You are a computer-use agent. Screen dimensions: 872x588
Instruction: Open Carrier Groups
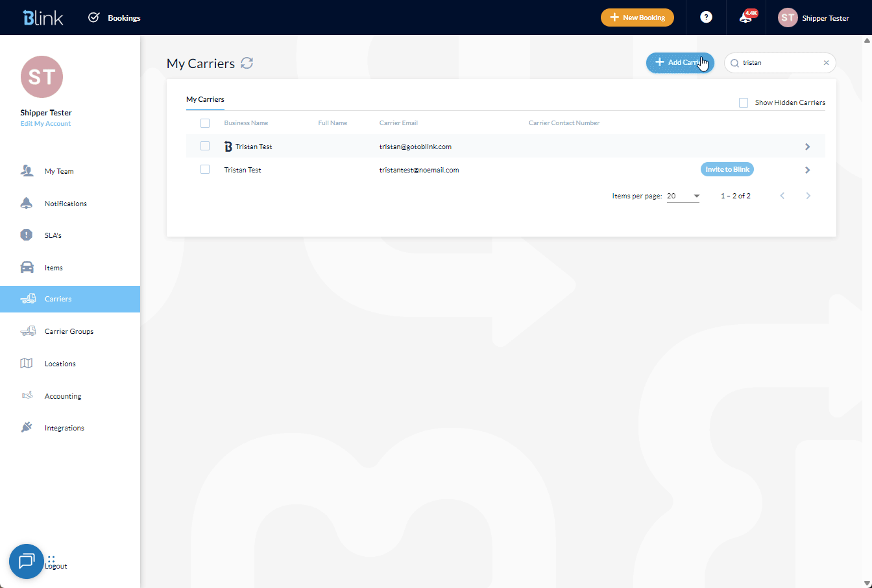[69, 331]
